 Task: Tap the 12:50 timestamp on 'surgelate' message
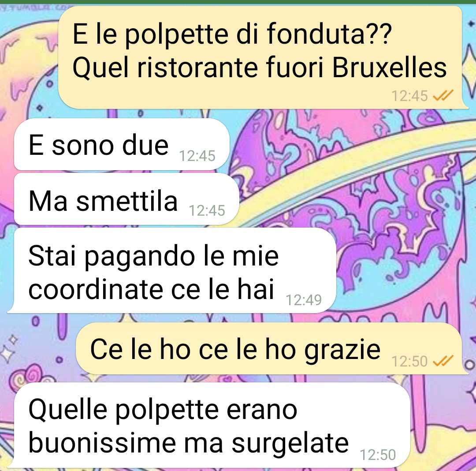click(x=378, y=455)
